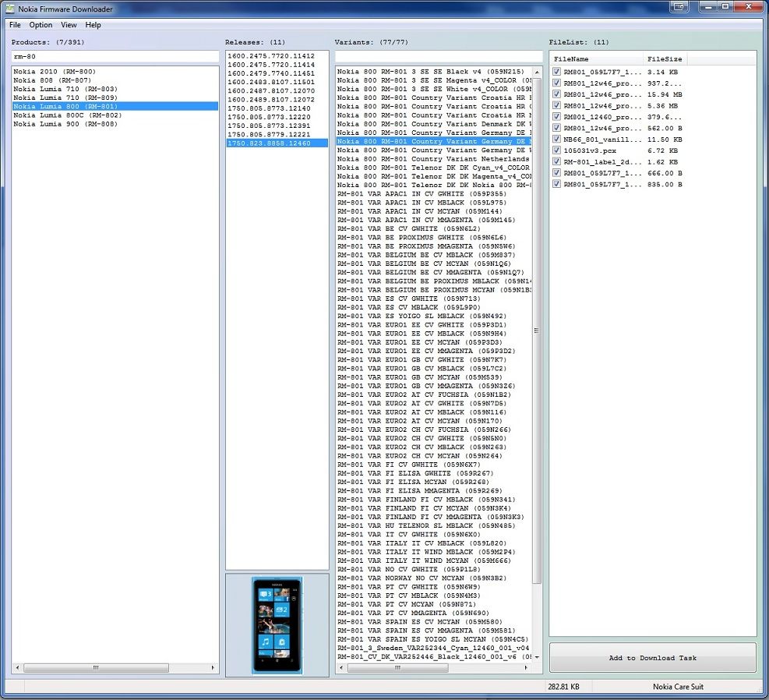
Task: Click the Variants list scroll up arrow
Action: tap(537, 72)
